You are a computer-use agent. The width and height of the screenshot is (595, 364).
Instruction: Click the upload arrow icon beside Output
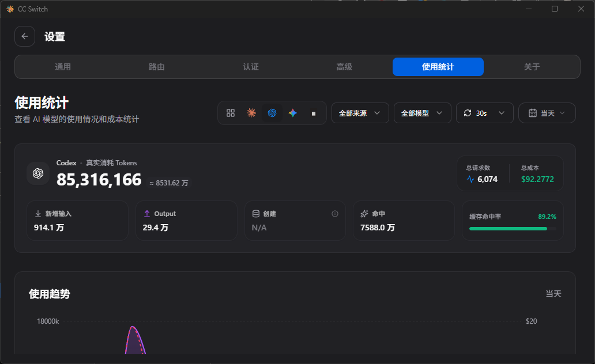[147, 214]
